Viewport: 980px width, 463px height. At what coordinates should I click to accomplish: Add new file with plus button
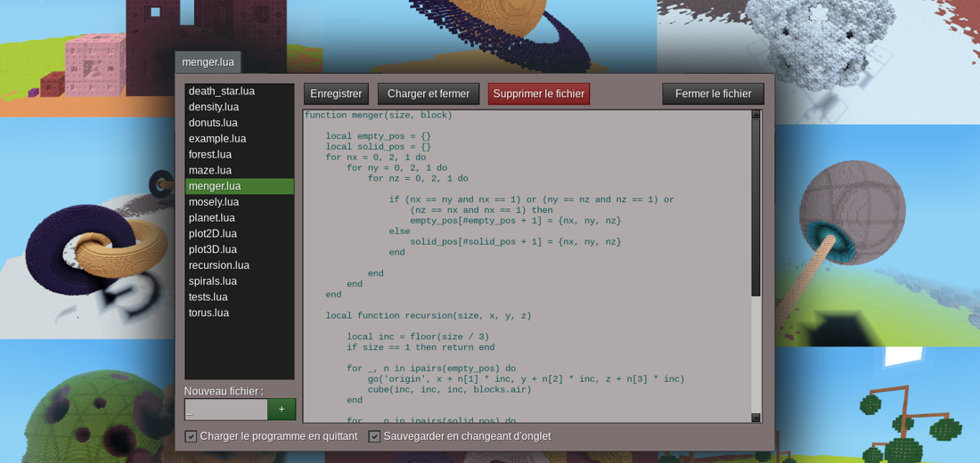click(282, 410)
